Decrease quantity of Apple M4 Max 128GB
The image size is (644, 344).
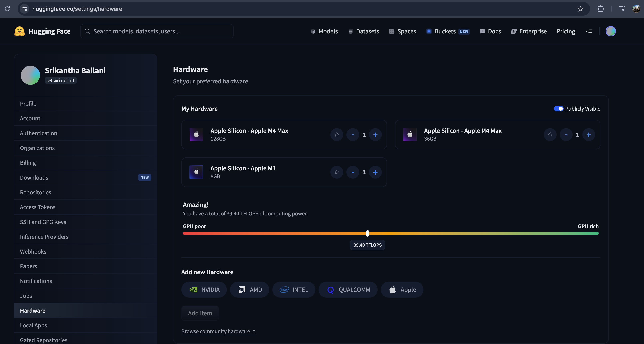(353, 135)
